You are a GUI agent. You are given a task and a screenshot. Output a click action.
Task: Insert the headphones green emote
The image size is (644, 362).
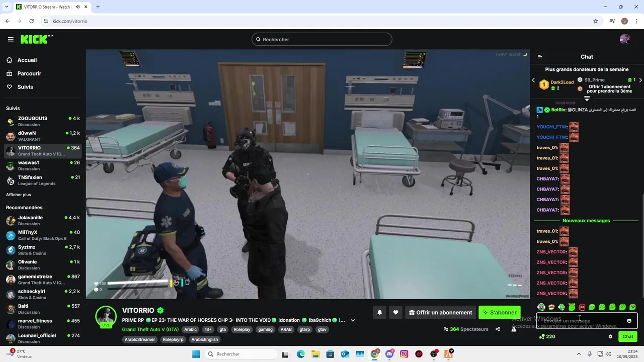point(541,307)
